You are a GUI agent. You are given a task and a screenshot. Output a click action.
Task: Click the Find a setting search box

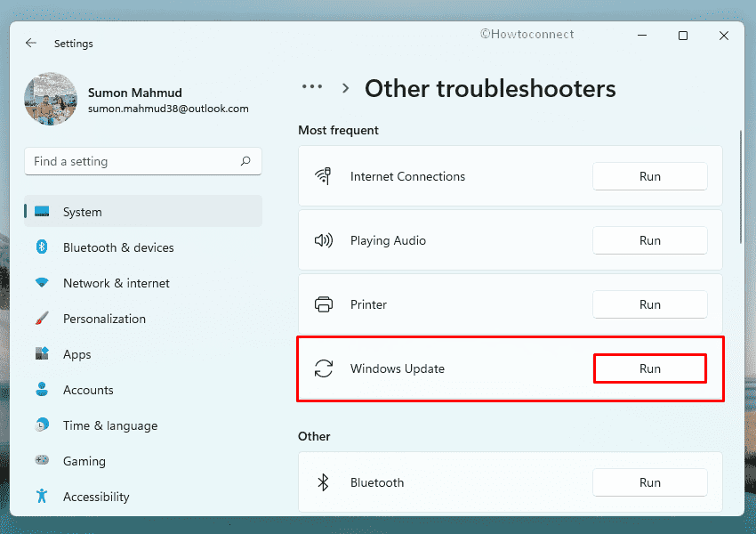(142, 161)
